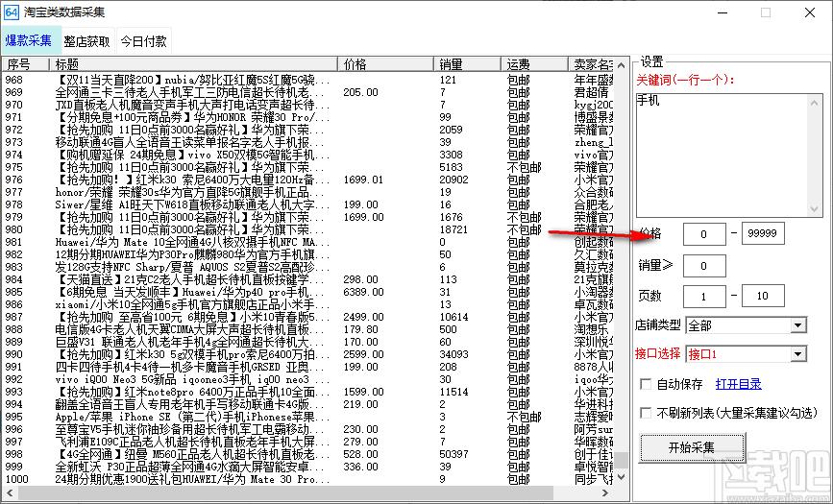This screenshot has height=504, width=833.
Task: Select row 970 JXD直板老人机
Action: point(308,105)
